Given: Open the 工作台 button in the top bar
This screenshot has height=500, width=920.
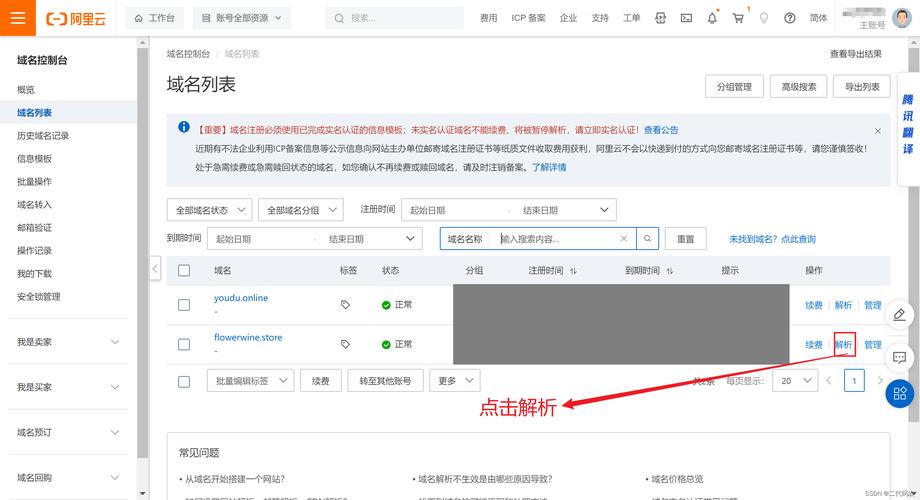Looking at the screenshot, I should click(x=154, y=18).
